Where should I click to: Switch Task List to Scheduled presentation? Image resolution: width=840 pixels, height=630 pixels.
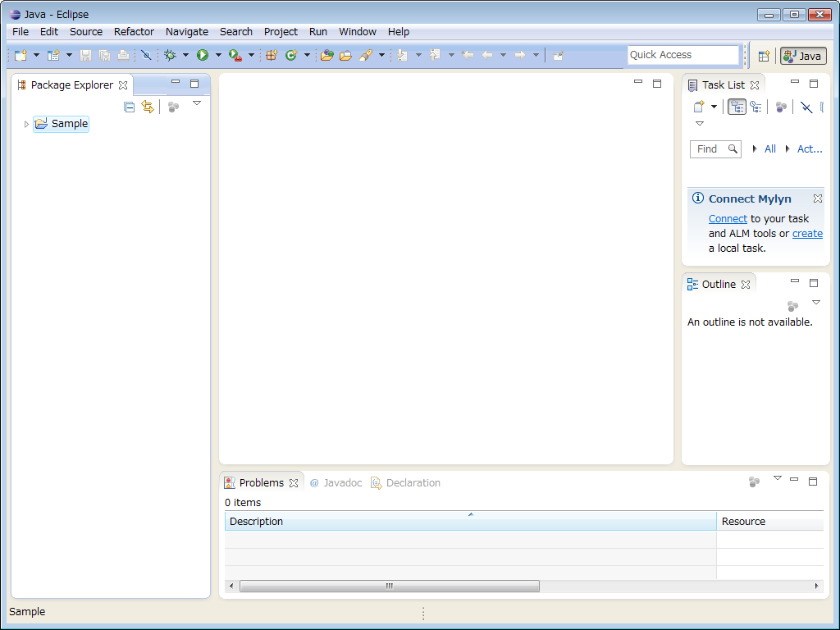click(x=756, y=107)
